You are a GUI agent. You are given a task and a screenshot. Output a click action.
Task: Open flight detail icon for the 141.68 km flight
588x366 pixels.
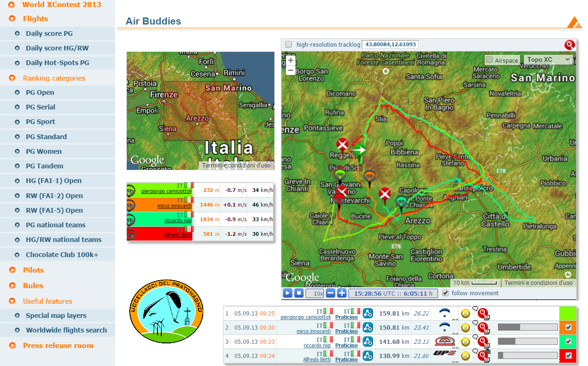pyautogui.click(x=368, y=341)
